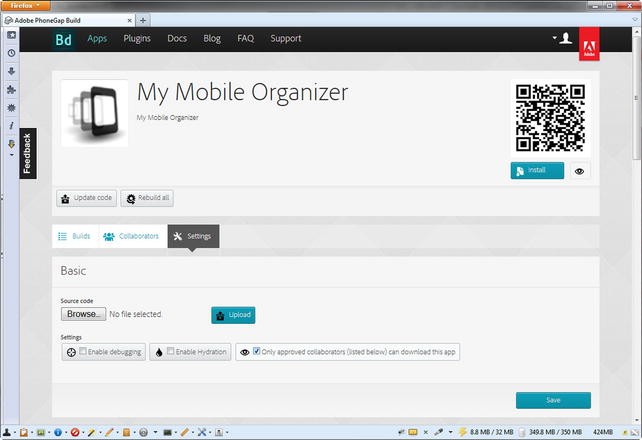The width and height of the screenshot is (642, 440).
Task: Expand the account dropdown arrow beside user icon
Action: tap(554, 38)
